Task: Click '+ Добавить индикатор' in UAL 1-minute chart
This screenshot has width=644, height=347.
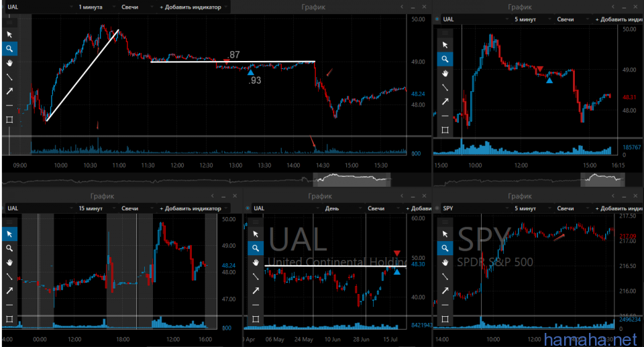Action: [193, 7]
